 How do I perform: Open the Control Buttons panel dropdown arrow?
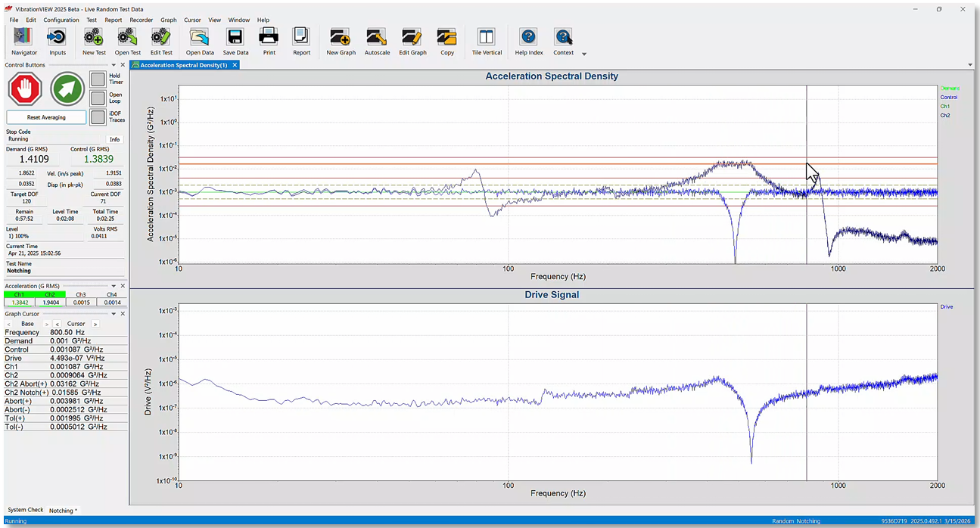114,65
